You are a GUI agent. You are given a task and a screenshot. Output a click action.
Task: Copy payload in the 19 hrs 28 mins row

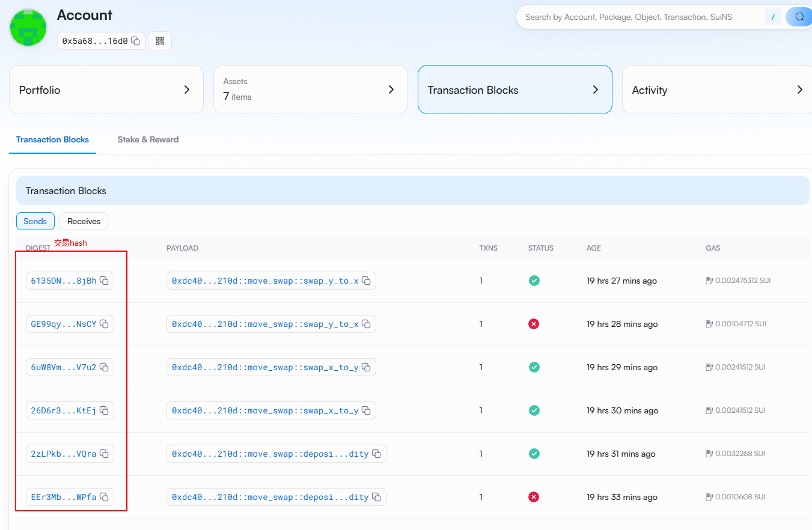(x=366, y=324)
